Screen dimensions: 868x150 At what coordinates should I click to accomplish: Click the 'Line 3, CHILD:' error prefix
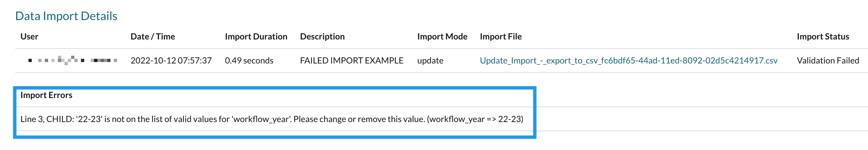[47, 119]
